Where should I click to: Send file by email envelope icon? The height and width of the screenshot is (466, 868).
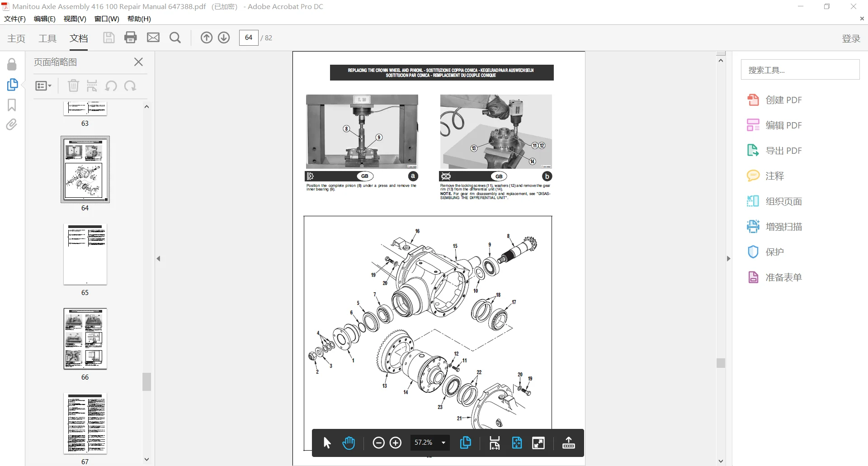click(x=153, y=38)
